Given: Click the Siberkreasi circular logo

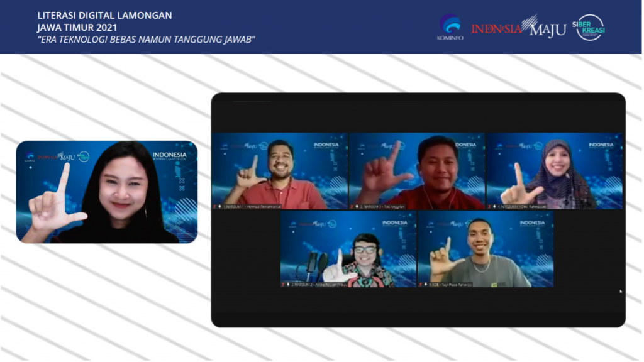Looking at the screenshot, I should coord(591,27).
